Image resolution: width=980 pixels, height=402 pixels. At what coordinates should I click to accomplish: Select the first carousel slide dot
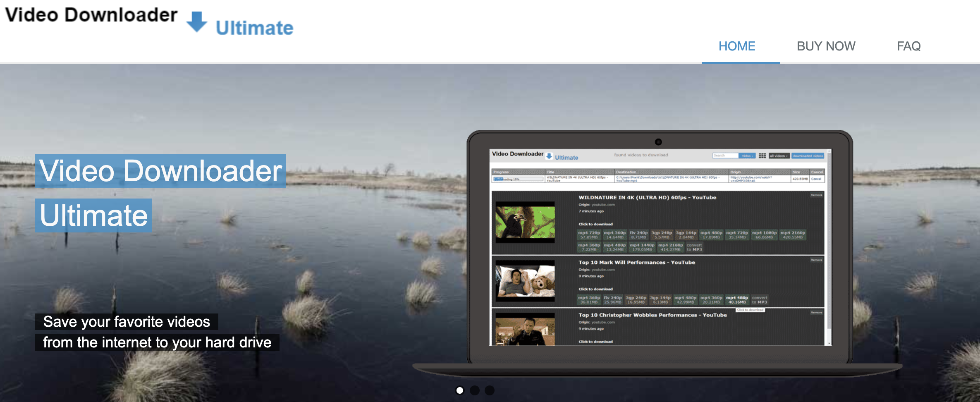coord(459,390)
